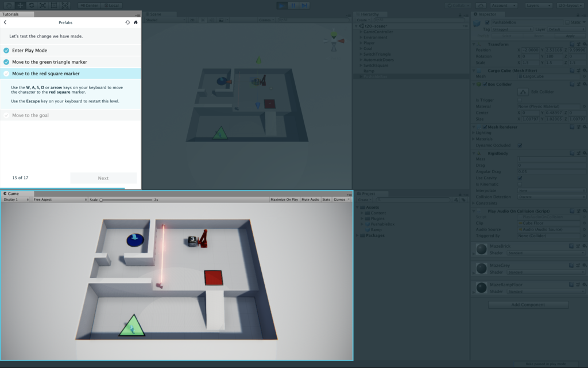Screen dimensions: 588x368
Task: Select the Rect transform tool
Action: coord(53,5)
